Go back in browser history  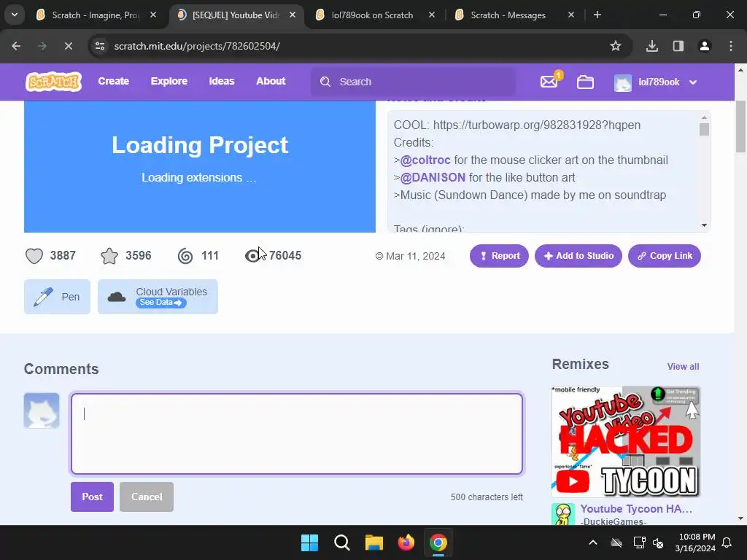point(16,46)
